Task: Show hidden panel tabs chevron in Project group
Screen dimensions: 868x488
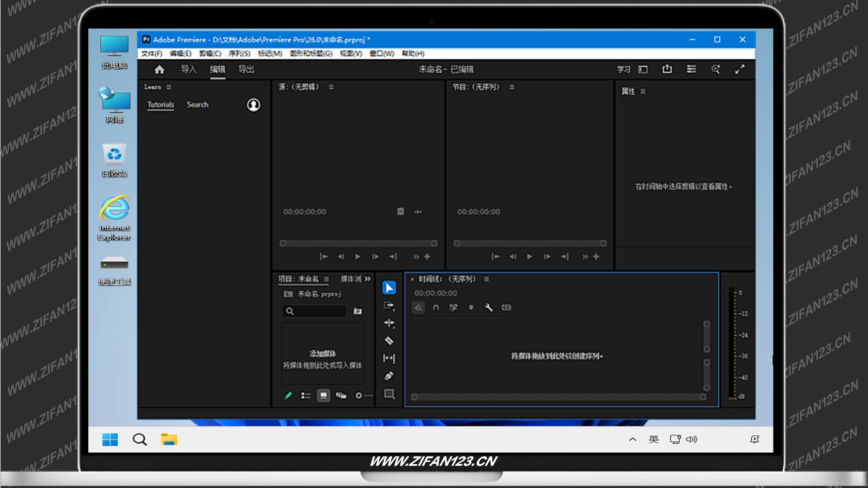Action: pos(367,279)
